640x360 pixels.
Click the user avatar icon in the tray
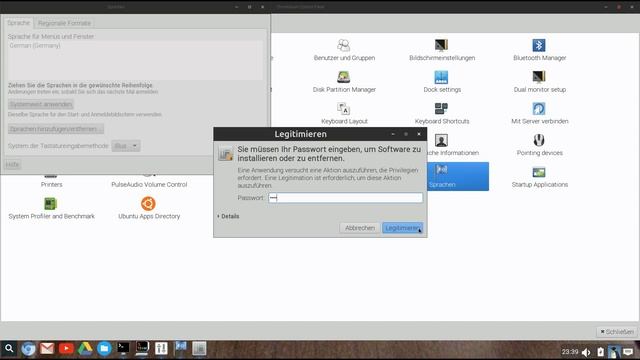point(614,352)
